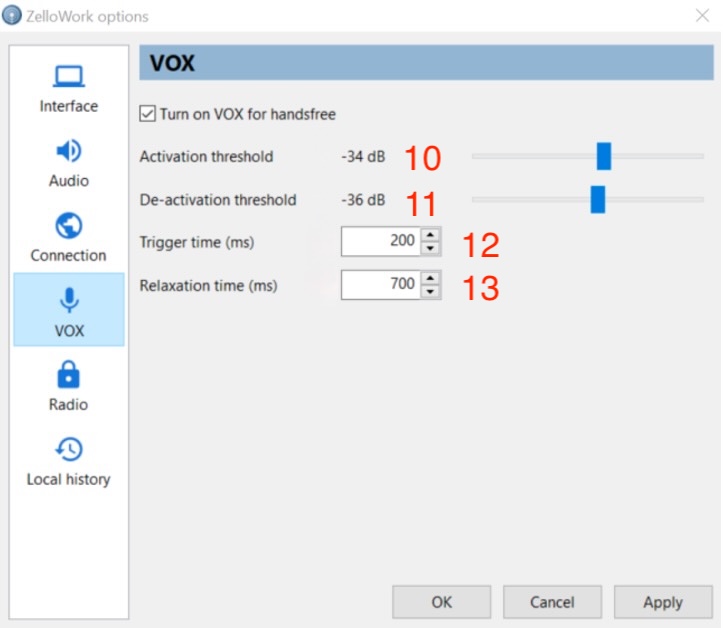Click the Audio label in sidebar
This screenshot has height=628, width=724.
[69, 181]
